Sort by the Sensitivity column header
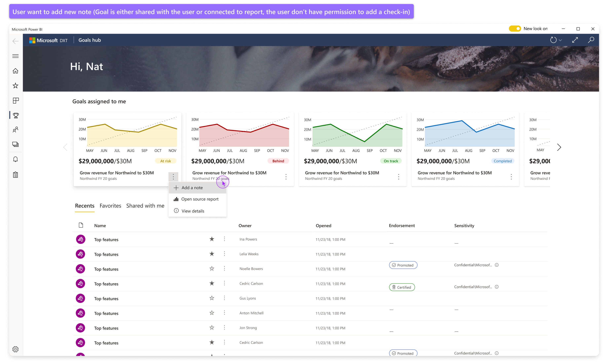Viewport: 608px width, 364px height. pyautogui.click(x=464, y=226)
